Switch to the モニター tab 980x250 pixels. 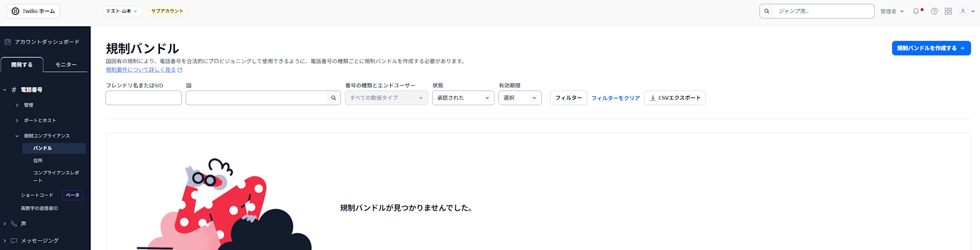pos(66,65)
